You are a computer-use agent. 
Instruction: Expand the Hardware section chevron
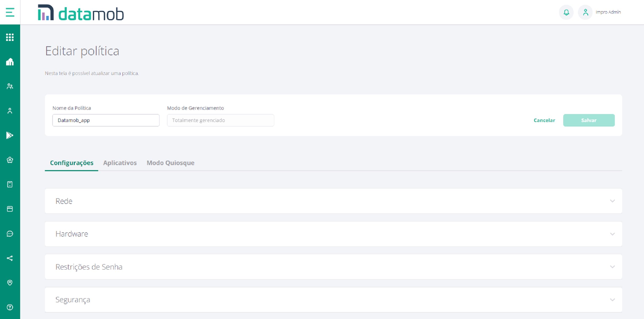(612, 234)
